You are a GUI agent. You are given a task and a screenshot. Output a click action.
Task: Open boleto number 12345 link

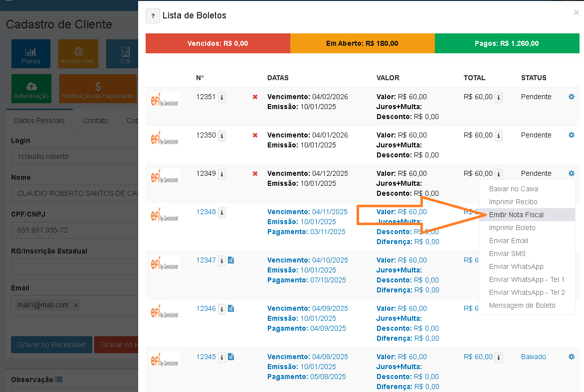(206, 357)
